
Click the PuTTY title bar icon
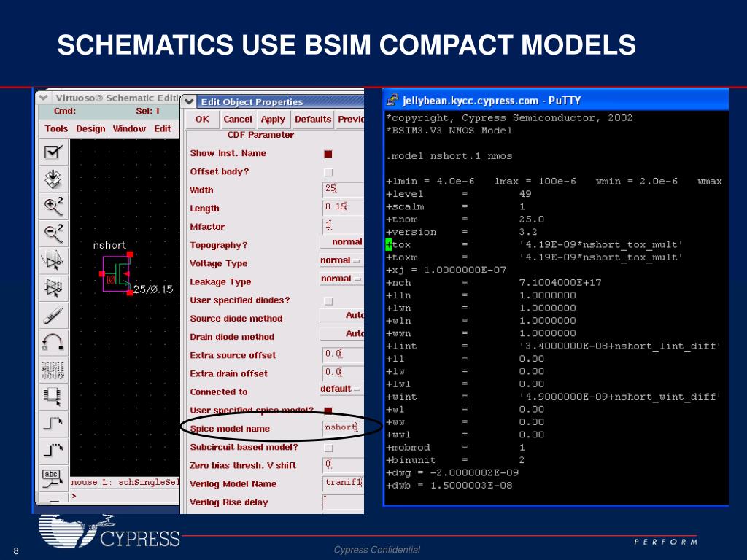click(392, 100)
